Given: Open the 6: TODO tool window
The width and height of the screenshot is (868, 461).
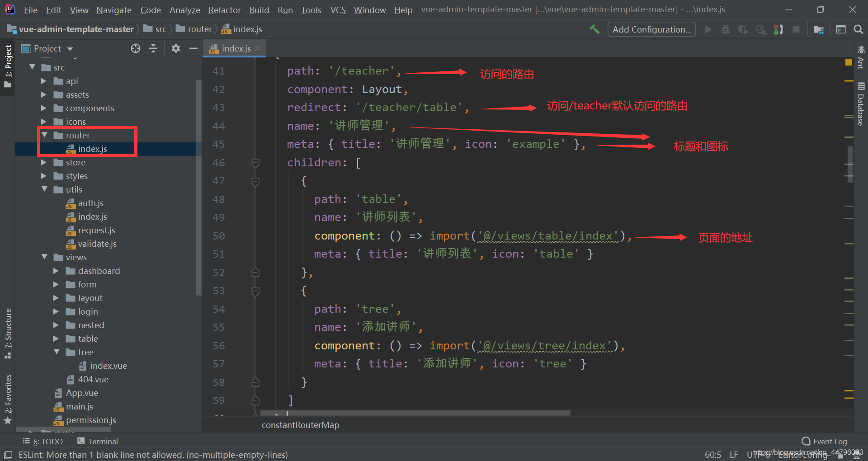Looking at the screenshot, I should pos(43,441).
